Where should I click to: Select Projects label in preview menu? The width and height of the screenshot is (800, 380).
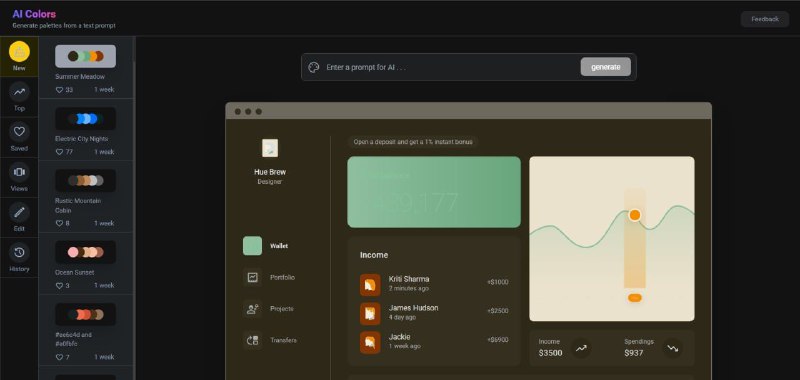(282, 309)
